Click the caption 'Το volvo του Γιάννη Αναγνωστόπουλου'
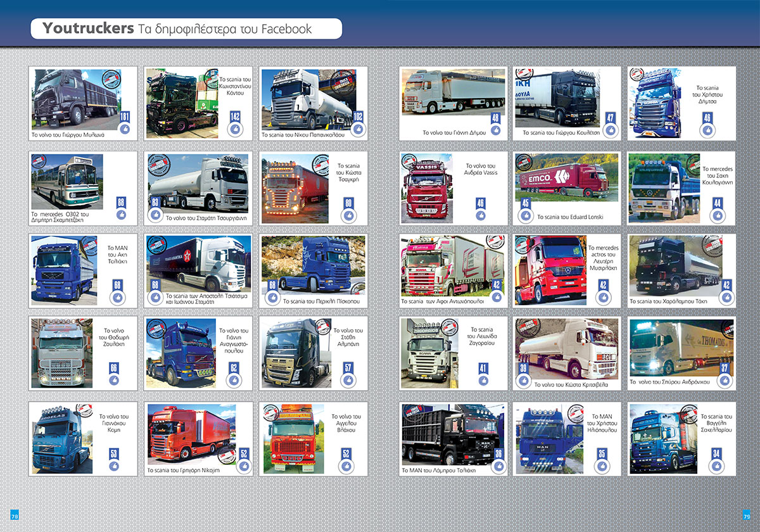 pyautogui.click(x=233, y=341)
